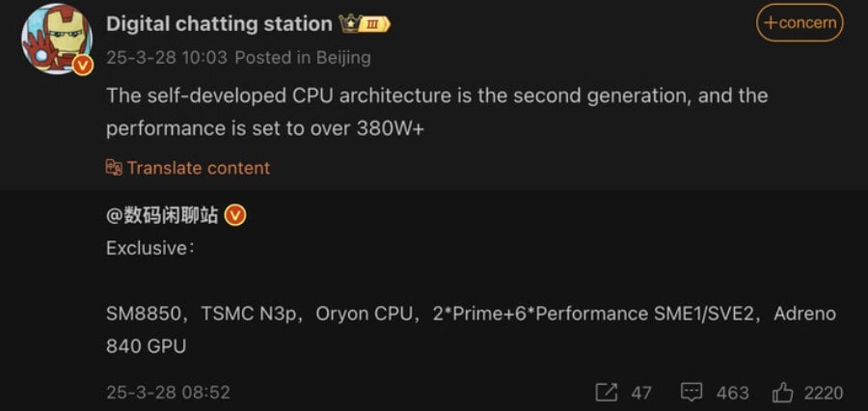Image resolution: width=868 pixels, height=411 pixels.
Task: Click the repost share icon
Action: click(607, 393)
